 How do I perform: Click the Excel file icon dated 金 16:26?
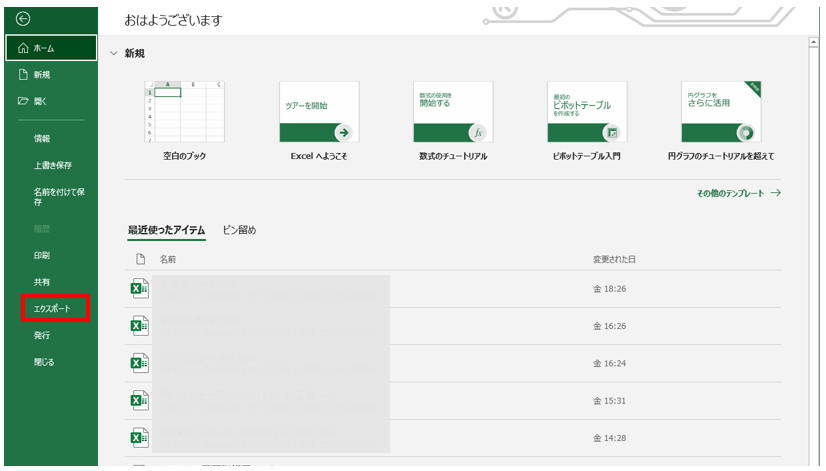(140, 325)
